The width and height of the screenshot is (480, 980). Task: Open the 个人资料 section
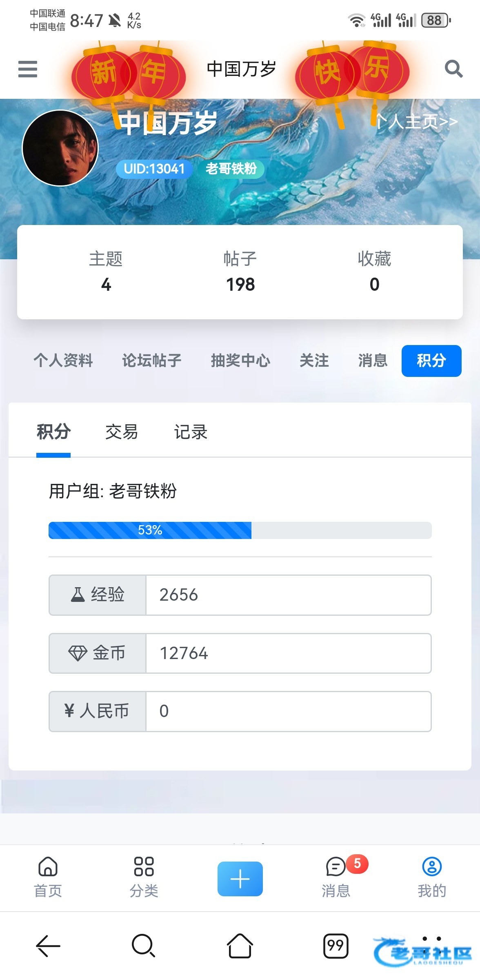click(63, 361)
